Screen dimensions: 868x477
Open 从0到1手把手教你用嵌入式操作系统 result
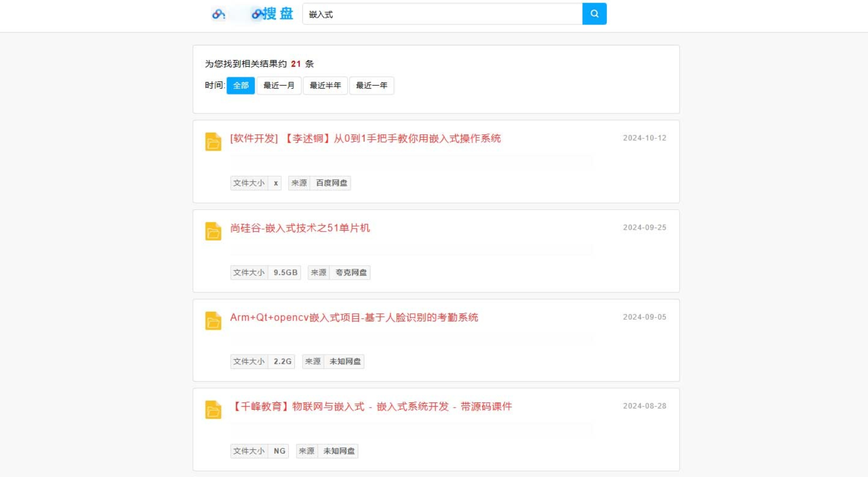[x=365, y=138]
